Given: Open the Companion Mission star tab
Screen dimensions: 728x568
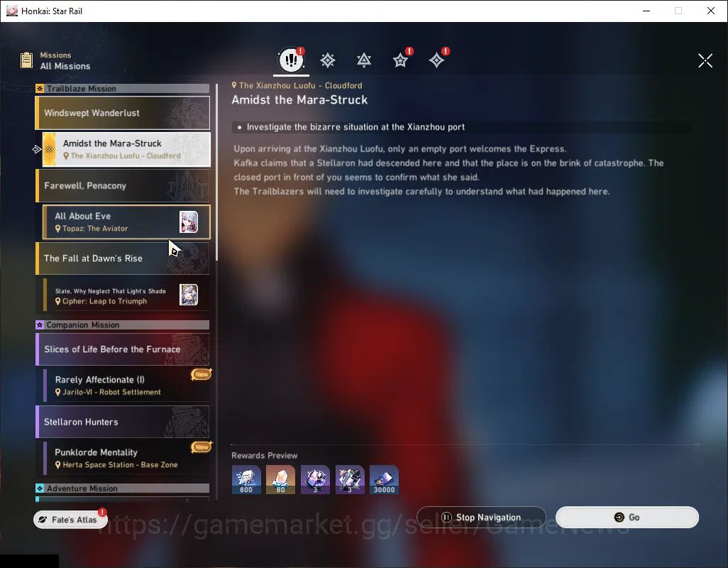Looking at the screenshot, I should point(400,60).
